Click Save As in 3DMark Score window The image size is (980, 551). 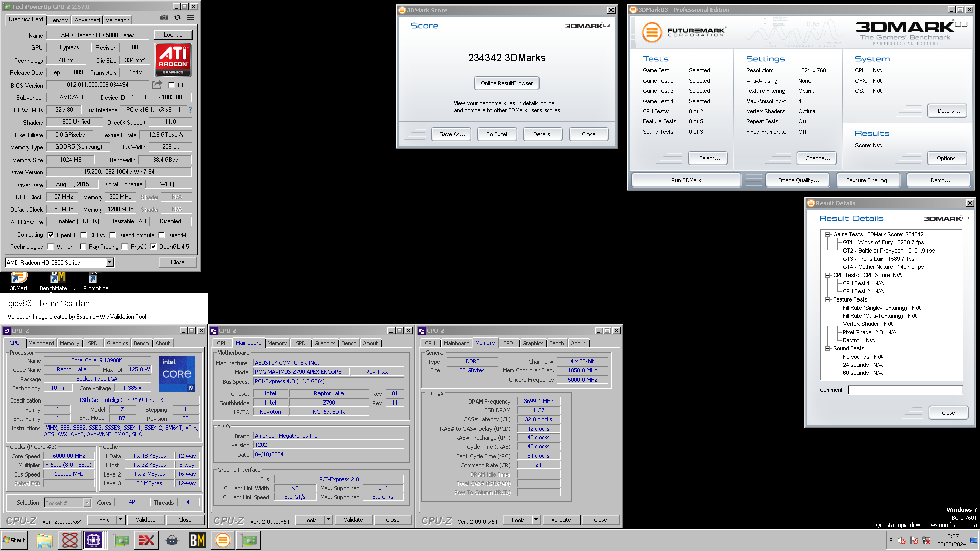click(x=452, y=134)
